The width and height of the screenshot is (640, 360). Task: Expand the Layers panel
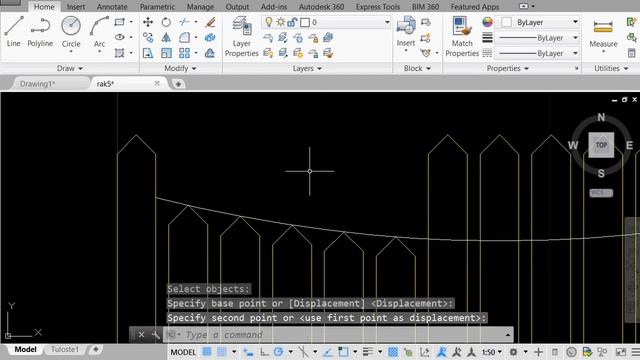[307, 68]
